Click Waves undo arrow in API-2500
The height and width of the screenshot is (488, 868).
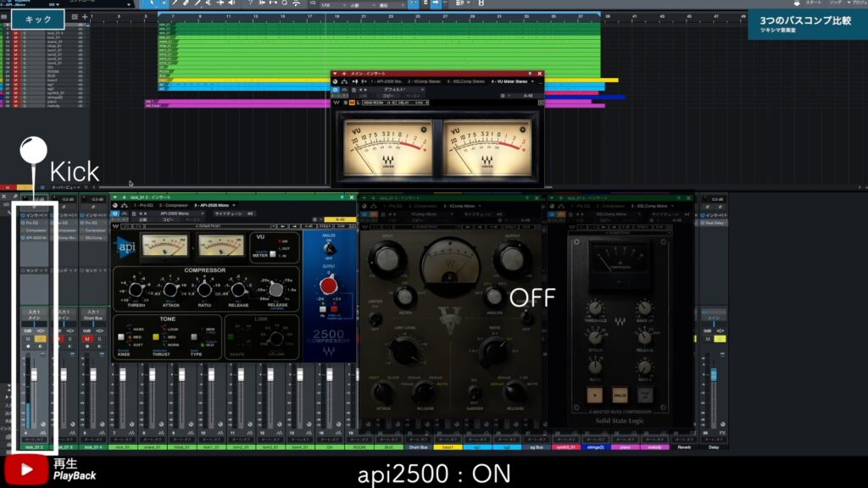[126, 226]
